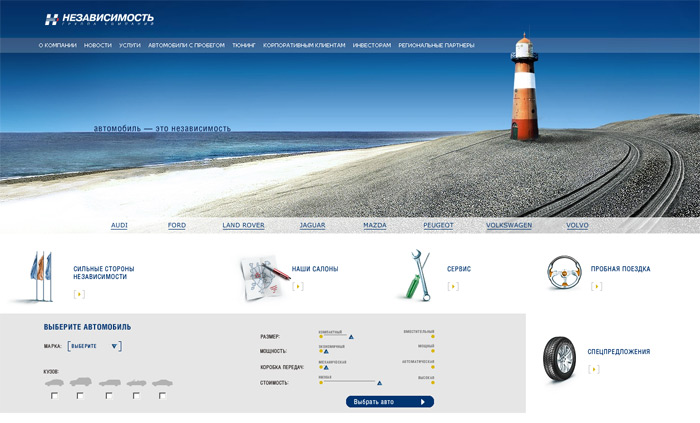Check the box under the hatchback silhouette
Viewport: 700px width, 423px height.
click(54, 396)
